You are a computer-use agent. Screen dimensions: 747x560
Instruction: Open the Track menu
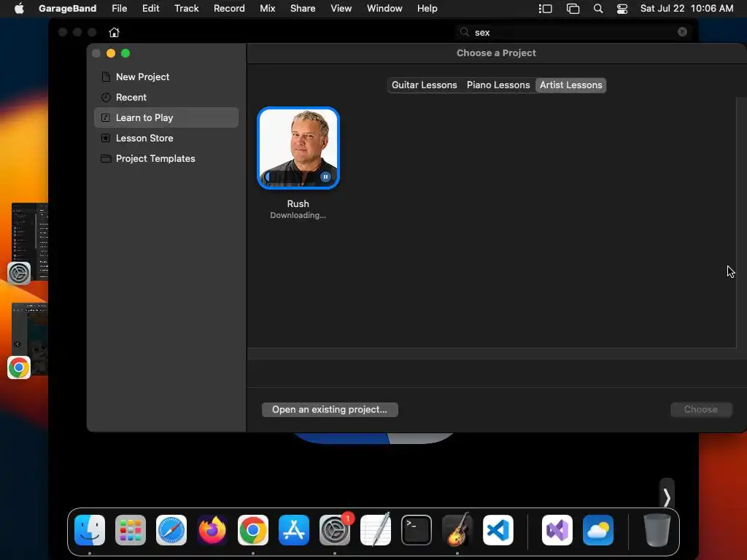(186, 9)
